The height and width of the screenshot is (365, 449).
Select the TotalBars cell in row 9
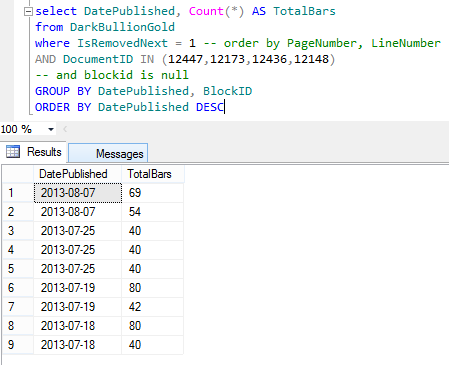coord(153,345)
